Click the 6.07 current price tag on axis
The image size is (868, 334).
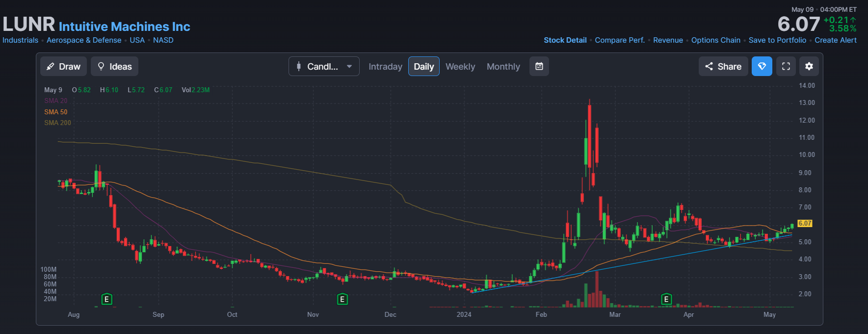pyautogui.click(x=805, y=223)
